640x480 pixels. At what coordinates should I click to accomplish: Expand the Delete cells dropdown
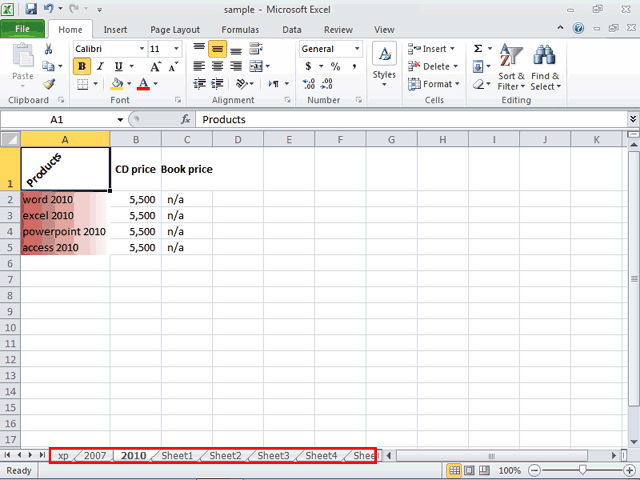coord(456,66)
